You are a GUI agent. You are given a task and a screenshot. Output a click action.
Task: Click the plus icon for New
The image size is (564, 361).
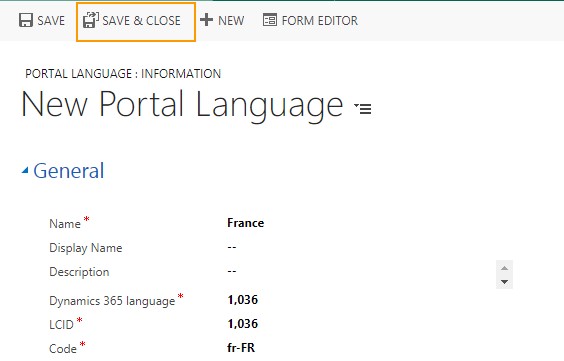pos(206,20)
